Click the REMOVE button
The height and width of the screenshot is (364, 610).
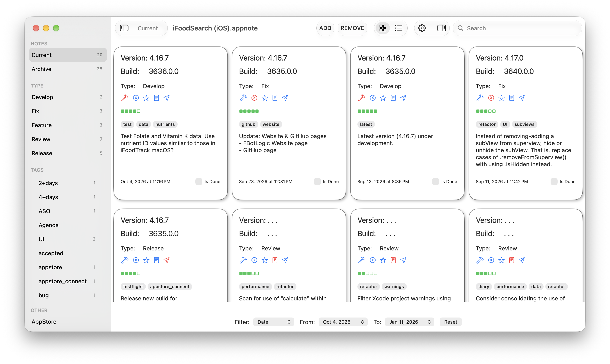coord(352,28)
